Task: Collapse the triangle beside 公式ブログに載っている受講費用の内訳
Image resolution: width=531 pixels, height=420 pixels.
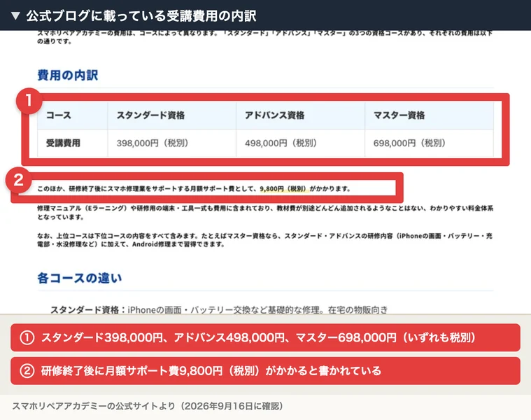Action: pos(15,16)
